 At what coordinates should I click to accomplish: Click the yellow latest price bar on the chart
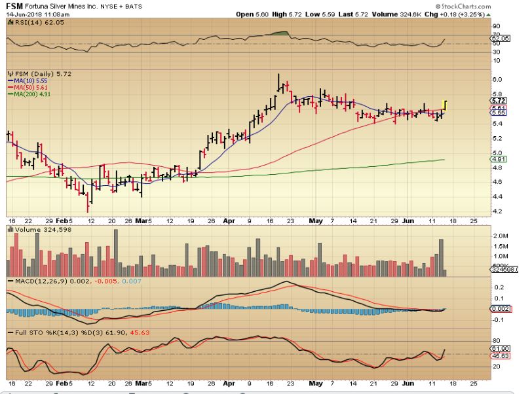point(445,105)
